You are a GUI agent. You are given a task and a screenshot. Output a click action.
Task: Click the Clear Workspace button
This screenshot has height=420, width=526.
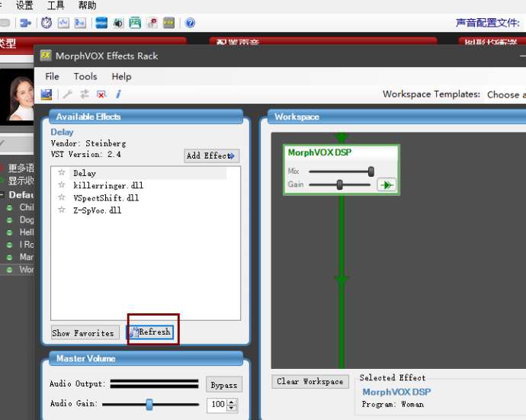pyautogui.click(x=310, y=381)
